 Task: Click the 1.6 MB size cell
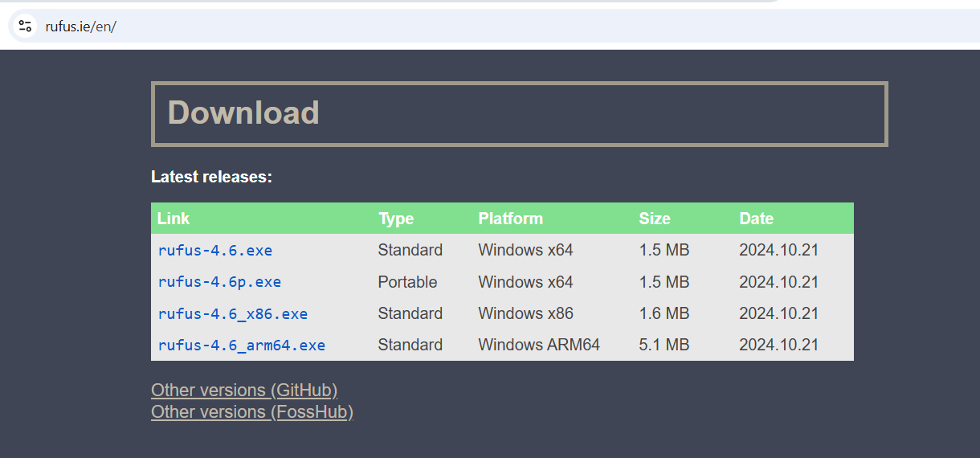click(664, 313)
